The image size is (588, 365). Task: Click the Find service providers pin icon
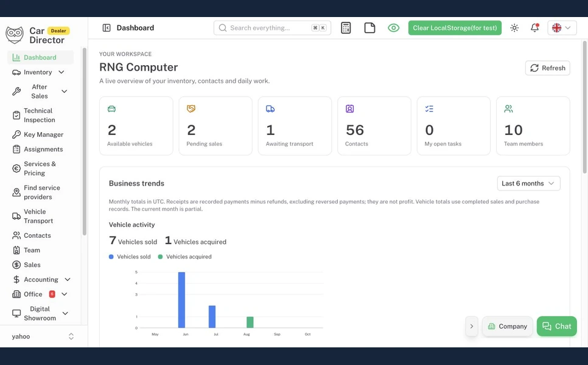click(x=16, y=192)
